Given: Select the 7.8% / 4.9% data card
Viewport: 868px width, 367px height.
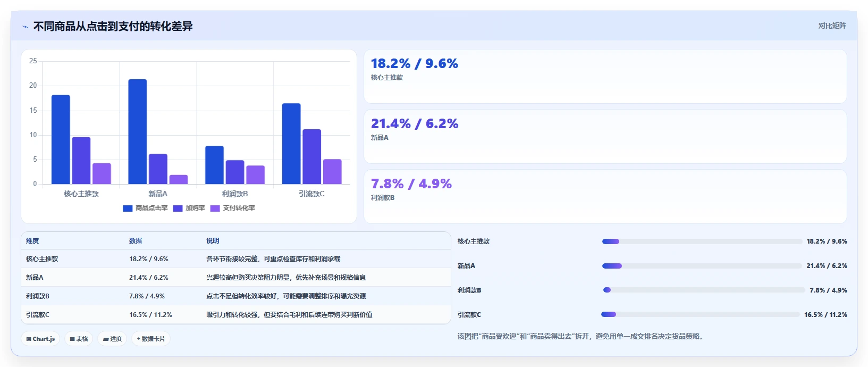Looking at the screenshot, I should click(605, 197).
